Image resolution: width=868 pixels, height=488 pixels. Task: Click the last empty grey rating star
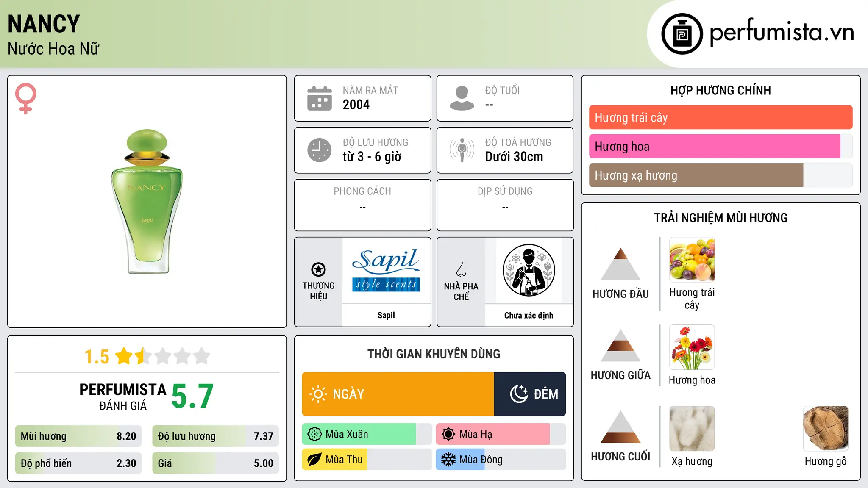(202, 356)
